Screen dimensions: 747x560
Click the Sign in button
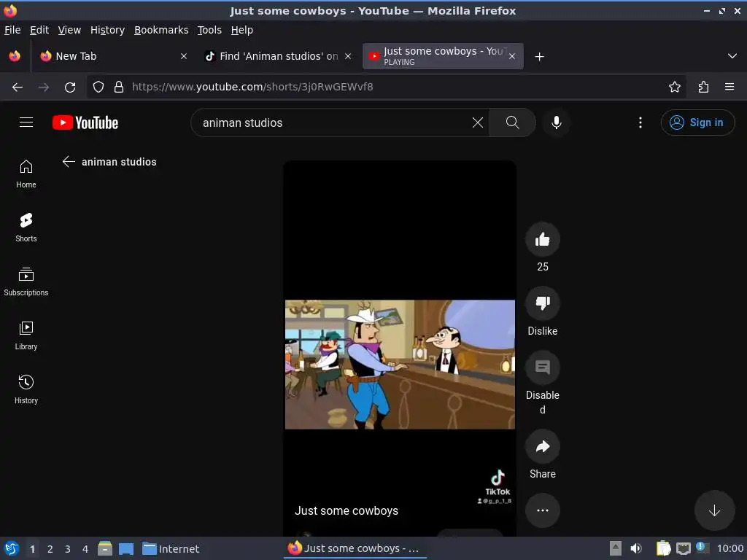(x=697, y=122)
